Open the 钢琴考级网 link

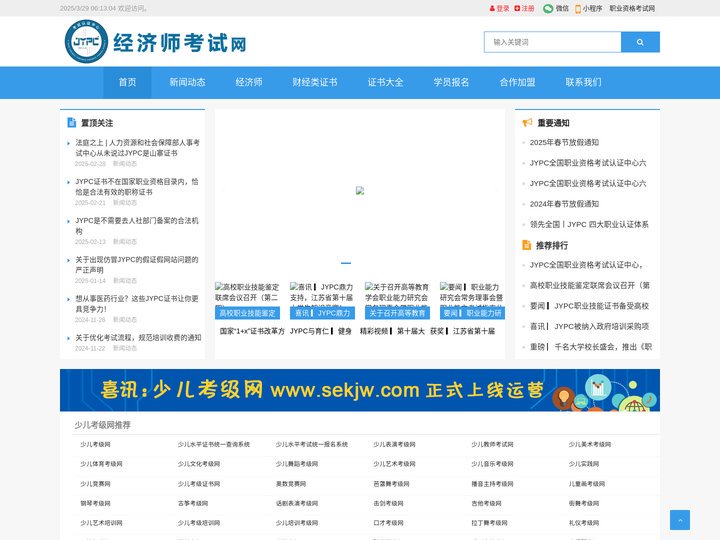coord(95,503)
